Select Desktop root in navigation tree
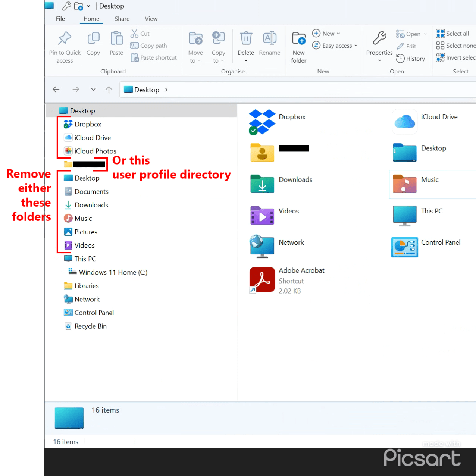The image size is (476, 476). (x=141, y=111)
